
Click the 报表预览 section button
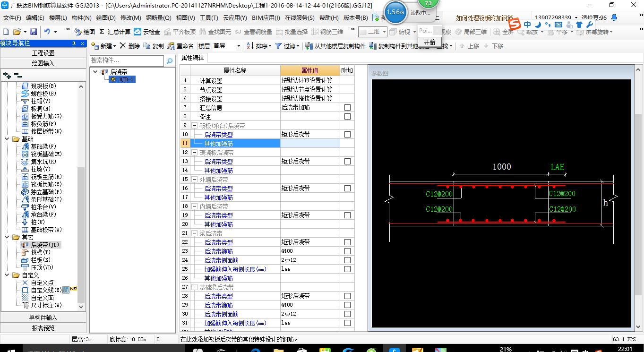[43, 328]
